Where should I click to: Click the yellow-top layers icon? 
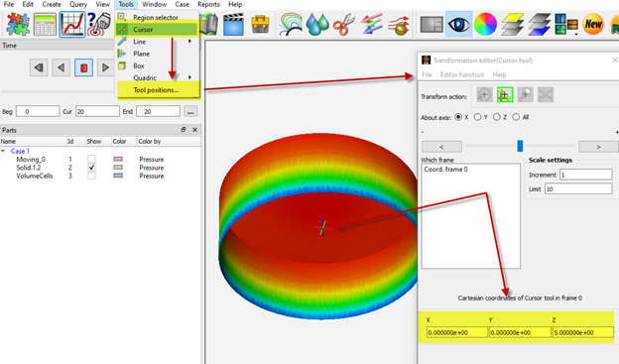[513, 25]
